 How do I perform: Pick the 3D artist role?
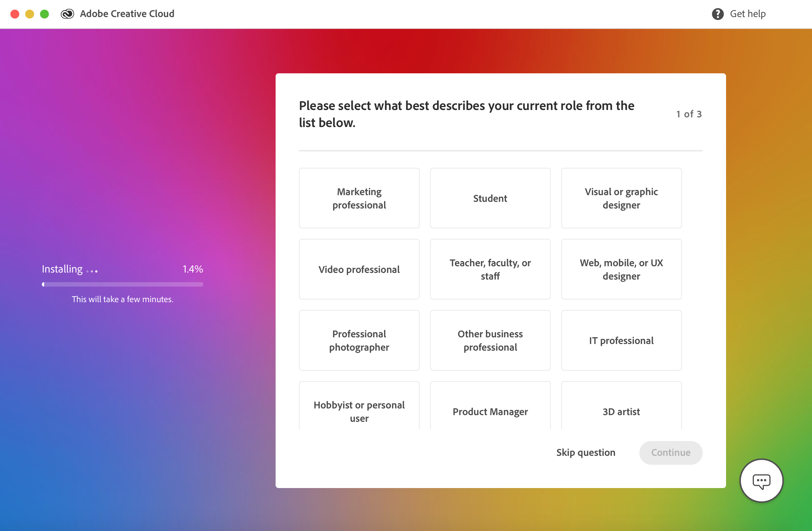pyautogui.click(x=621, y=406)
